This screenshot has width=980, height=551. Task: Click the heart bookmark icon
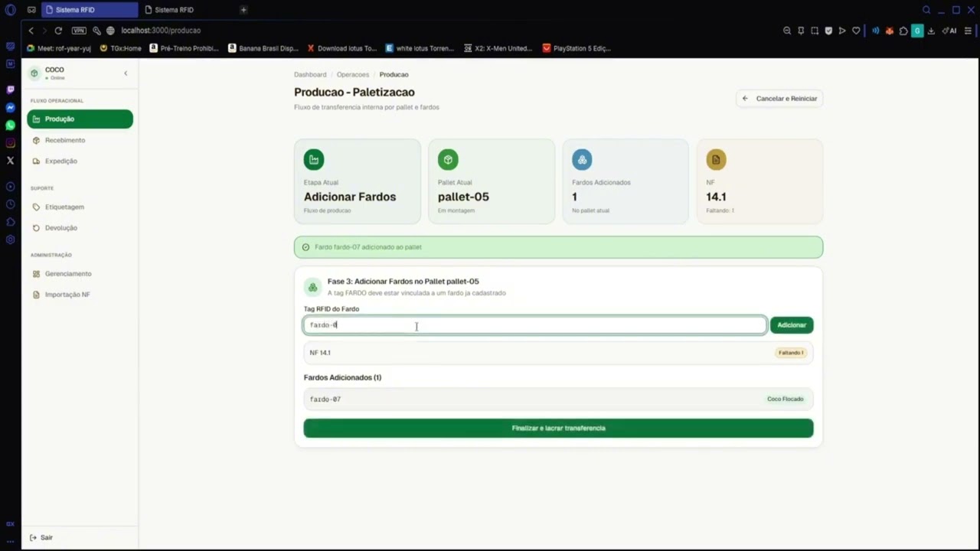856,31
